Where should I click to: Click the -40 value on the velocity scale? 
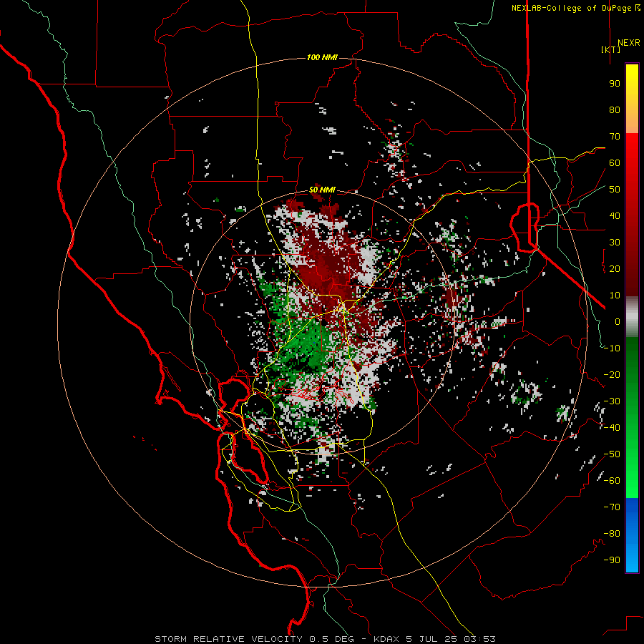coord(612,428)
